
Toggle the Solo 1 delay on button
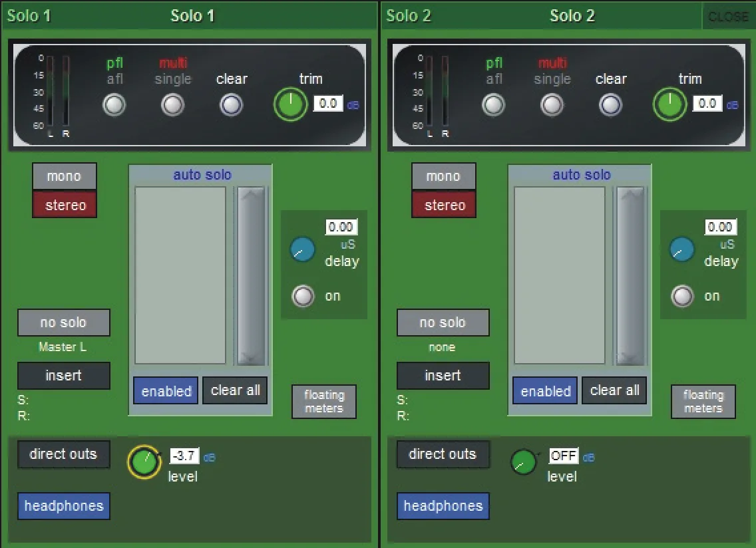(303, 296)
